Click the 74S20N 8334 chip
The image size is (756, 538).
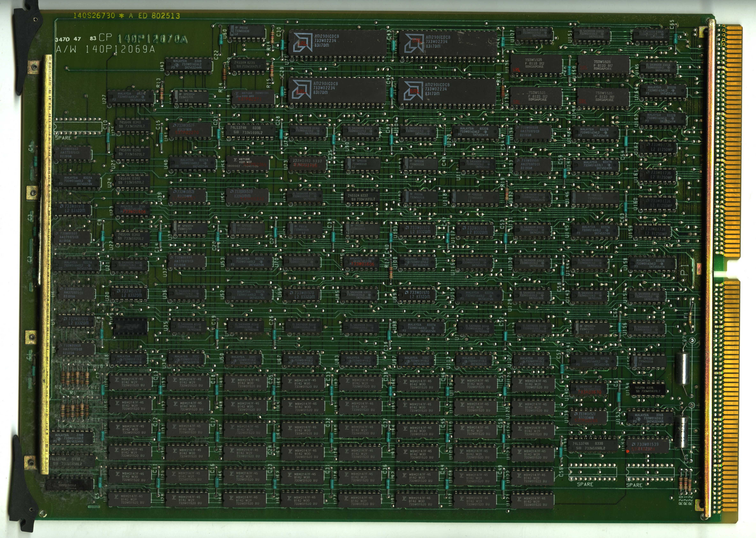tap(648, 389)
